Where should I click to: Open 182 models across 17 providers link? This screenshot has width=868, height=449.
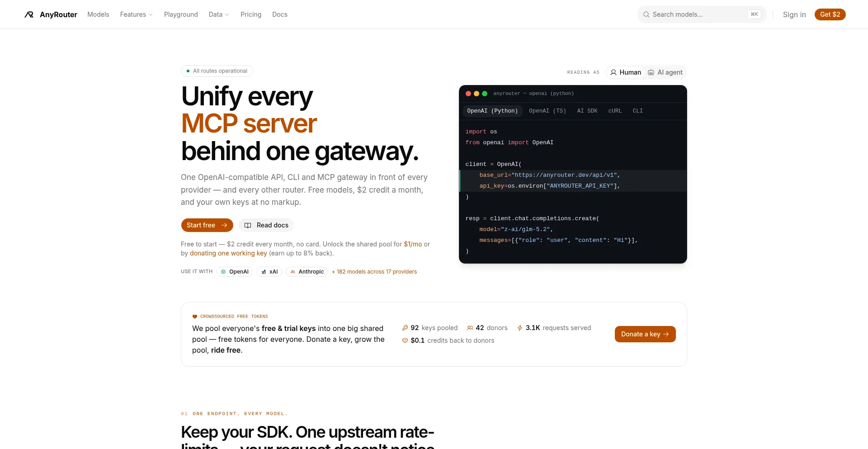click(374, 272)
